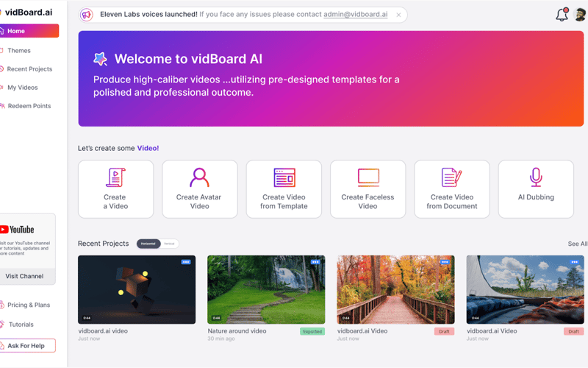
Task: Select the Create Avatar Video label
Action: [x=199, y=202]
